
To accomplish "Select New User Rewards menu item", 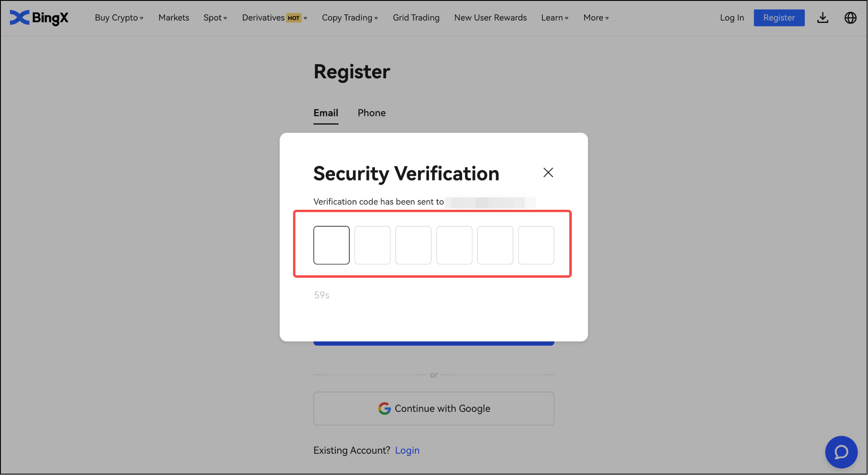I will click(x=490, y=18).
